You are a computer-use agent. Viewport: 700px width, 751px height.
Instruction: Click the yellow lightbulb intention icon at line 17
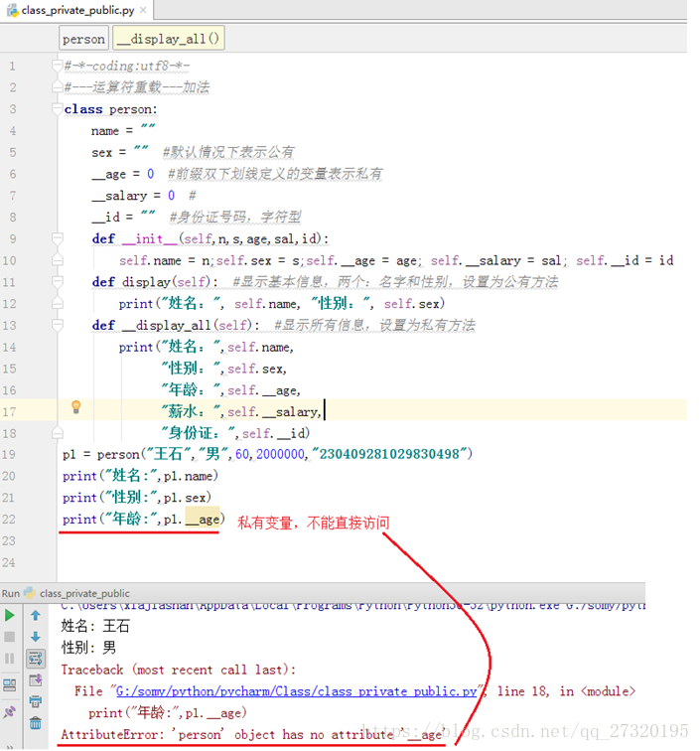click(x=75, y=407)
